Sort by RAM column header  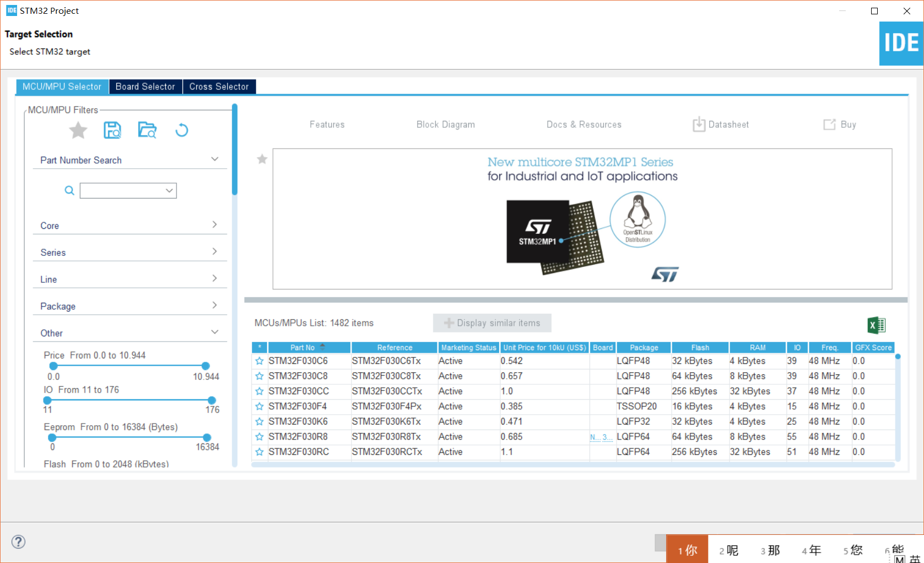coord(758,347)
